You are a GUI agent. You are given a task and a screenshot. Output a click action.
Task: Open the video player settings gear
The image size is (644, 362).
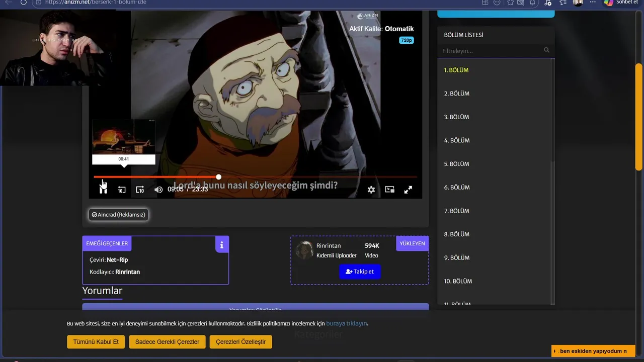(x=371, y=190)
